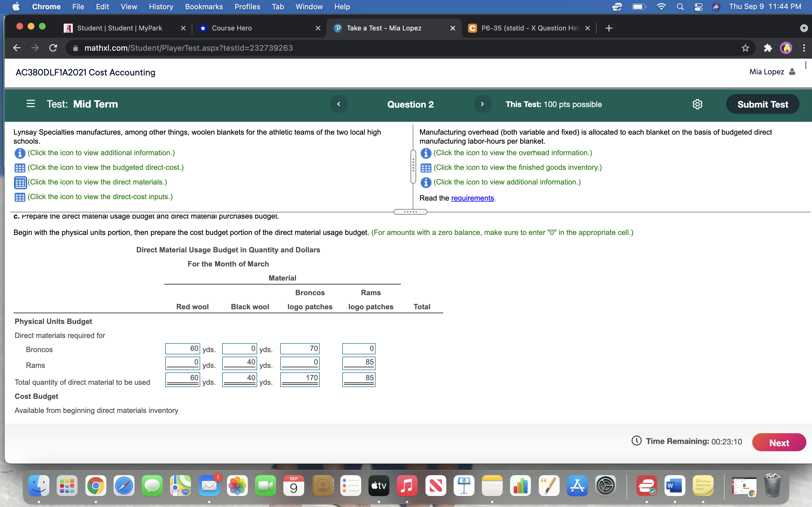The height and width of the screenshot is (507, 812).
Task: Click the requirements link
Action: [473, 198]
